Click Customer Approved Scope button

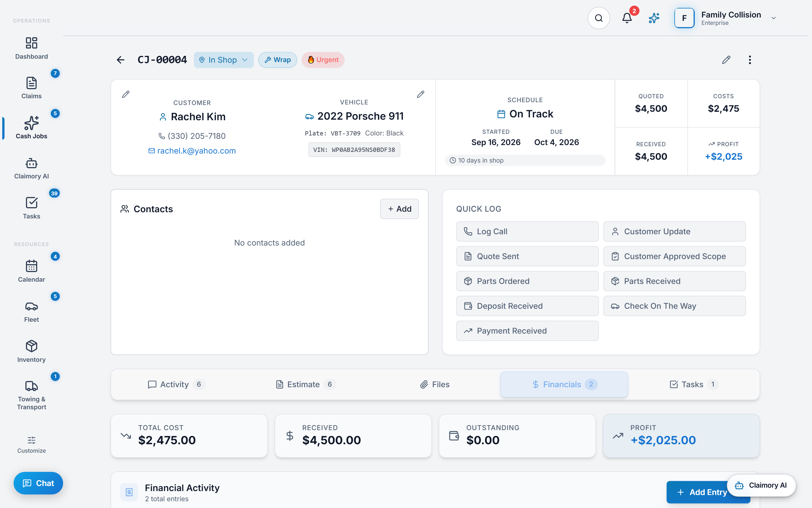pyautogui.click(x=674, y=256)
